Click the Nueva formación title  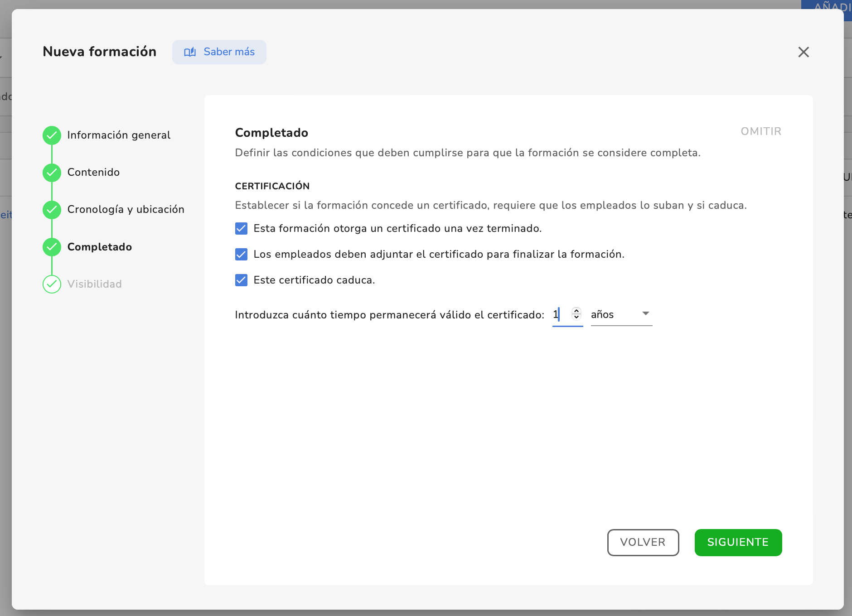point(100,52)
